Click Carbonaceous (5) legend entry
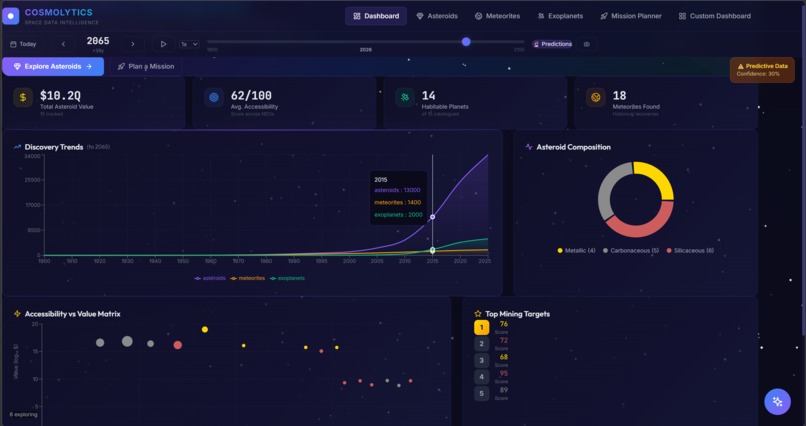Viewport: 806px width, 426px height. [630, 251]
